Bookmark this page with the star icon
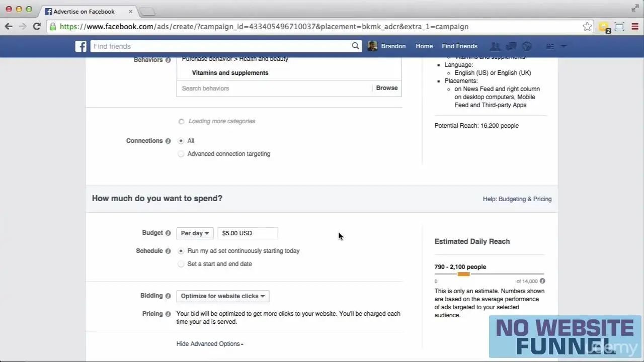This screenshot has width=644, height=362. tap(587, 27)
